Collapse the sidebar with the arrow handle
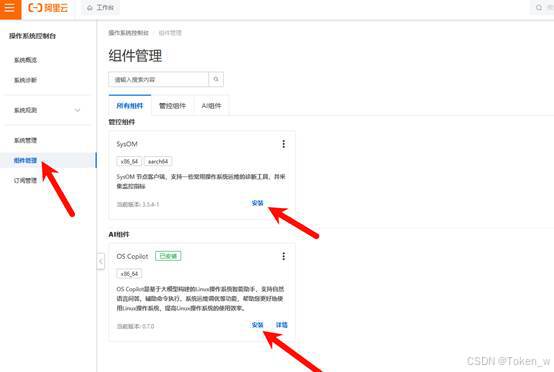Screen dimensions: 554x372 (x=101, y=261)
